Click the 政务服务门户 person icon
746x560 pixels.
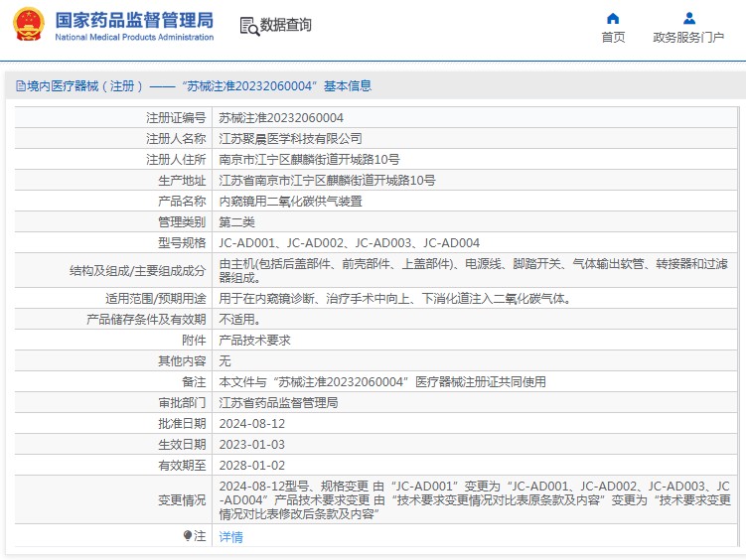pos(688,18)
